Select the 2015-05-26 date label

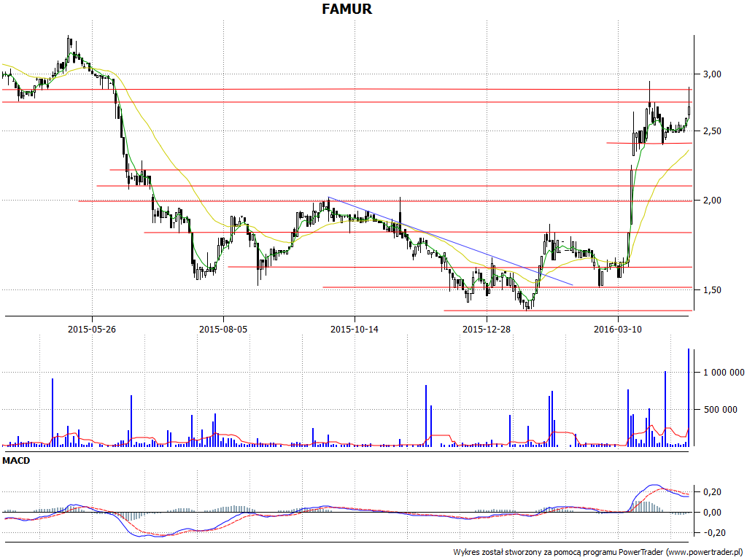coord(92,329)
